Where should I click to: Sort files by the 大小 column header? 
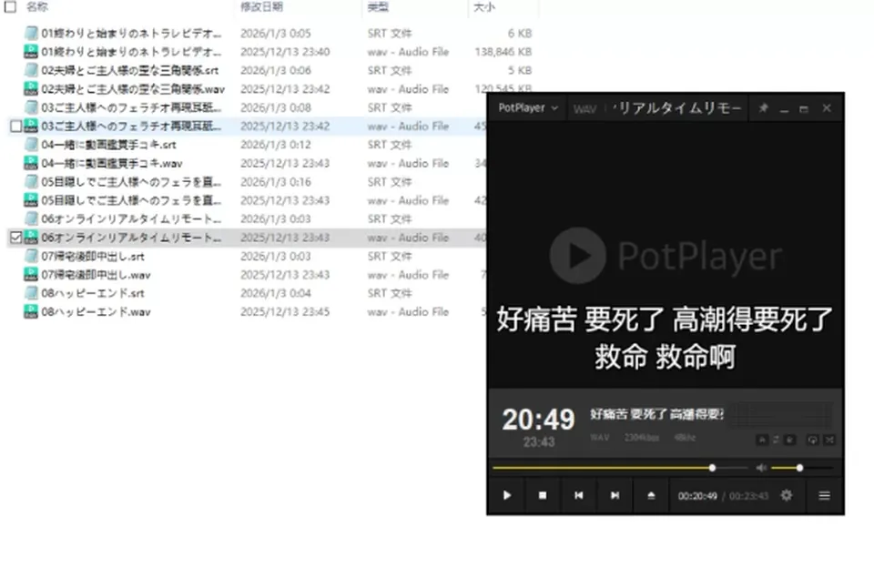pyautogui.click(x=483, y=6)
